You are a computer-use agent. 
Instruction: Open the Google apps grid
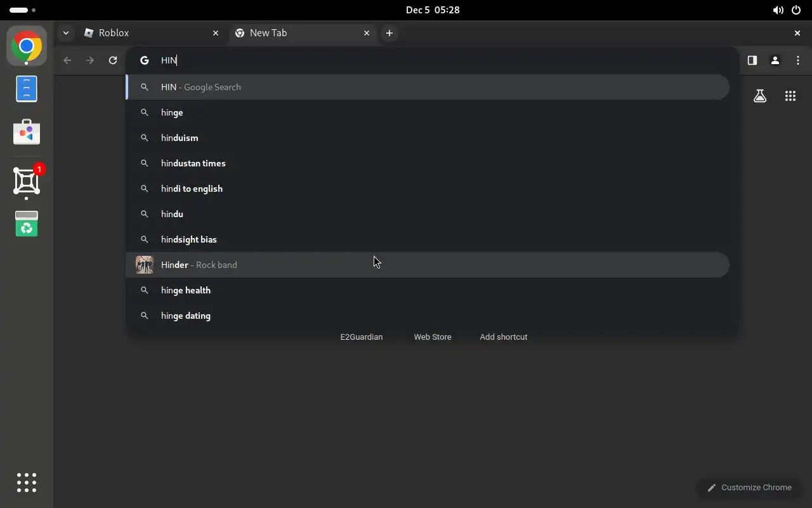[x=790, y=96]
